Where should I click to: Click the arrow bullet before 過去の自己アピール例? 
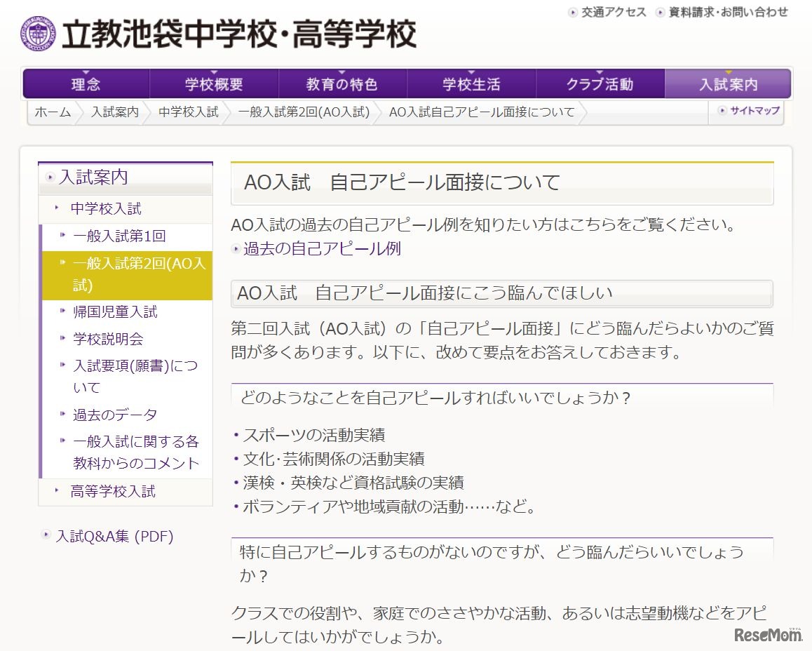coord(236,249)
